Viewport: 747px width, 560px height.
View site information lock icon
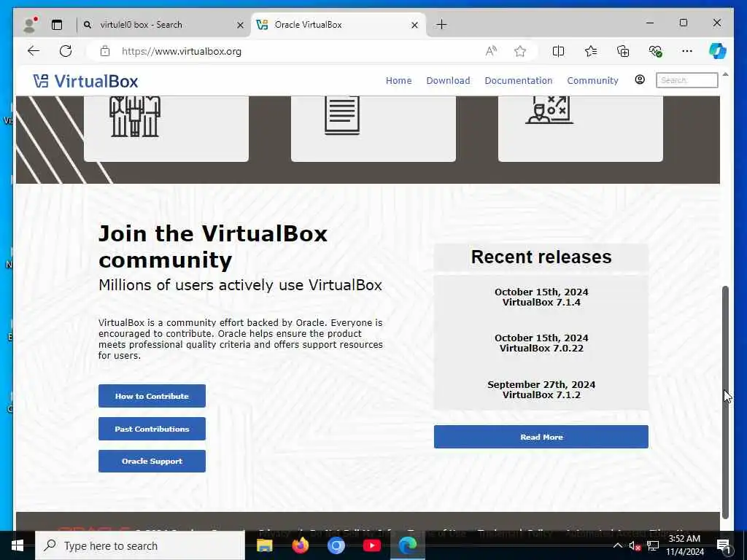click(x=105, y=51)
